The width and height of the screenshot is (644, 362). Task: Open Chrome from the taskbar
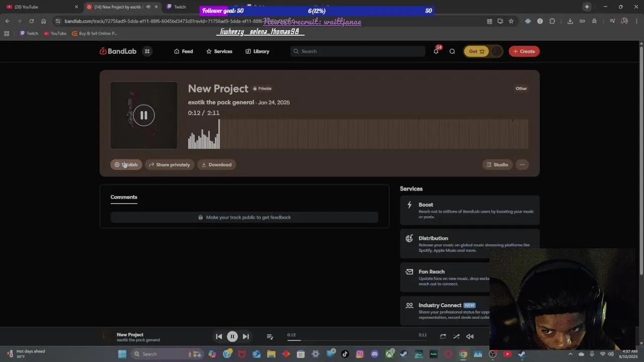463,354
